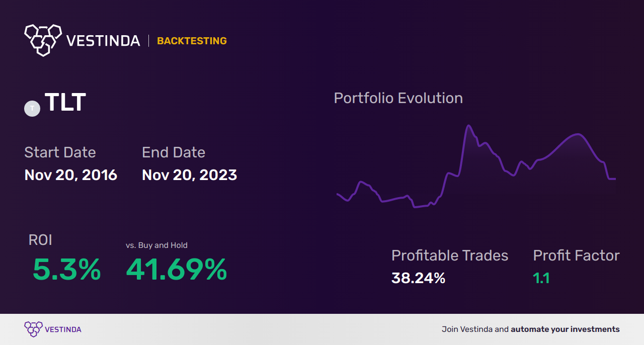Image resolution: width=644 pixels, height=345 pixels.
Task: Select the Start Date label
Action: tap(60, 152)
